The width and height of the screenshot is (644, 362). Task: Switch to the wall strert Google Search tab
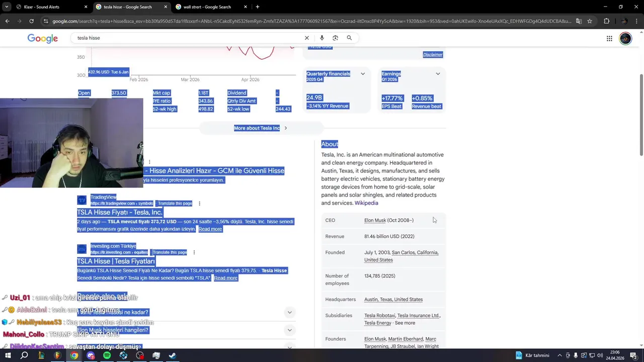(210, 7)
